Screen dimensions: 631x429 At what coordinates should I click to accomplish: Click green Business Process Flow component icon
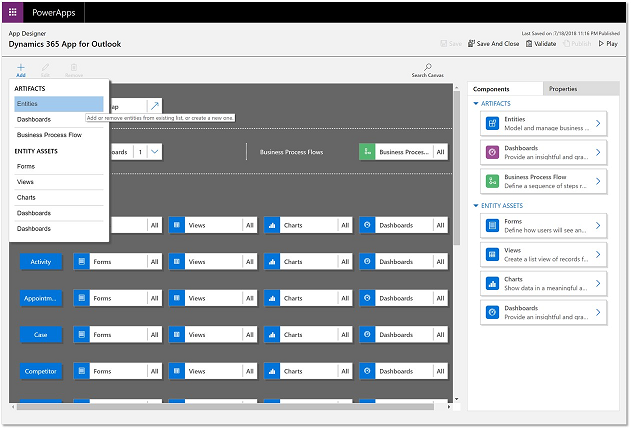[492, 182]
